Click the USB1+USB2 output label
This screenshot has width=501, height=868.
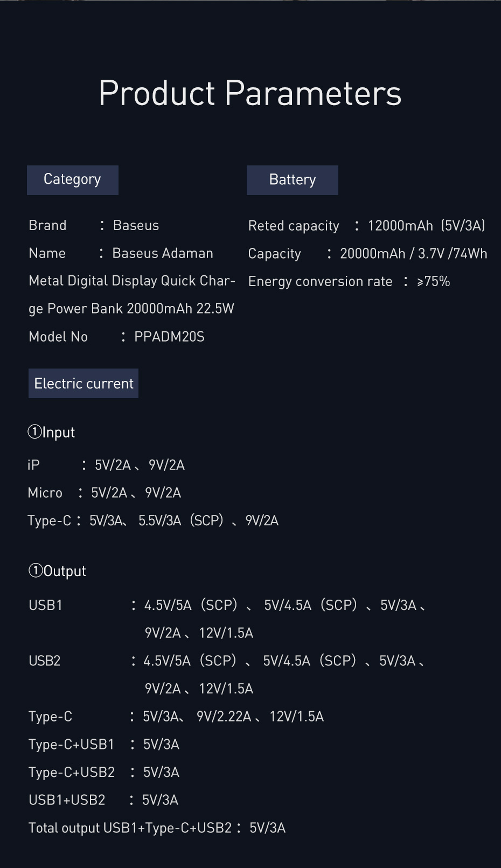[67, 800]
